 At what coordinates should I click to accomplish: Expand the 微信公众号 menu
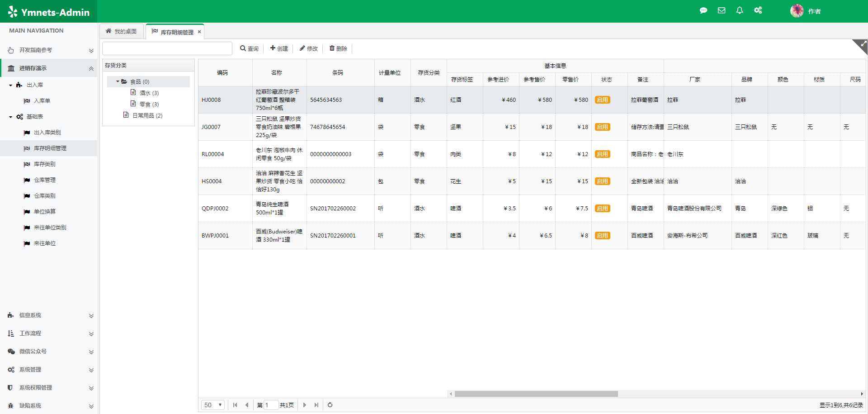[x=48, y=352]
